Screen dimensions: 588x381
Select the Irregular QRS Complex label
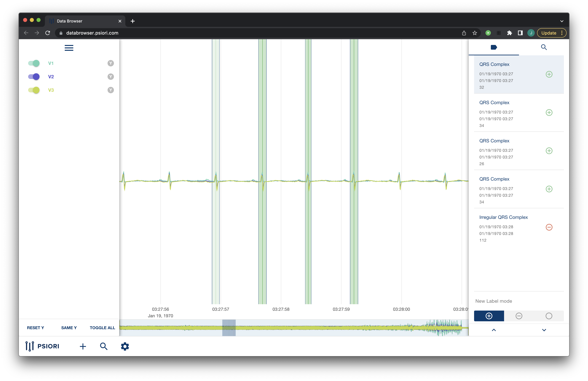(519, 227)
